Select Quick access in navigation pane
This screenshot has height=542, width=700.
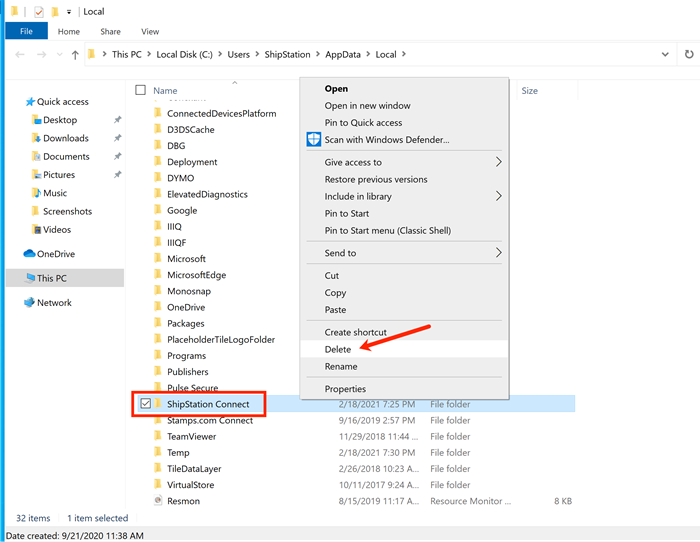click(x=62, y=102)
